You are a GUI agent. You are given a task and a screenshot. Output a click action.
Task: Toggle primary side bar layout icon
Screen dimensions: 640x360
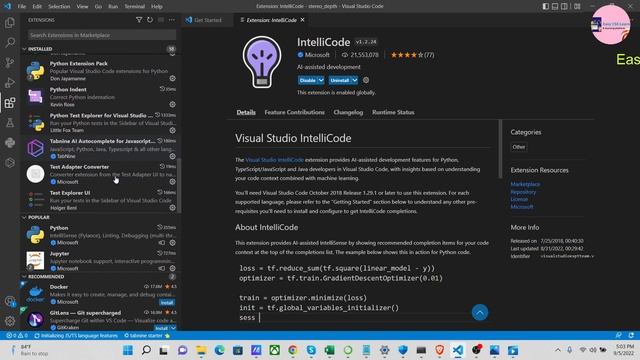[x=546, y=6]
